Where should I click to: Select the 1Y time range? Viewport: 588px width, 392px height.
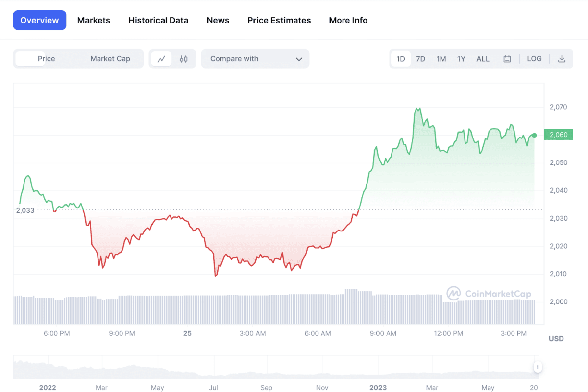(x=461, y=58)
